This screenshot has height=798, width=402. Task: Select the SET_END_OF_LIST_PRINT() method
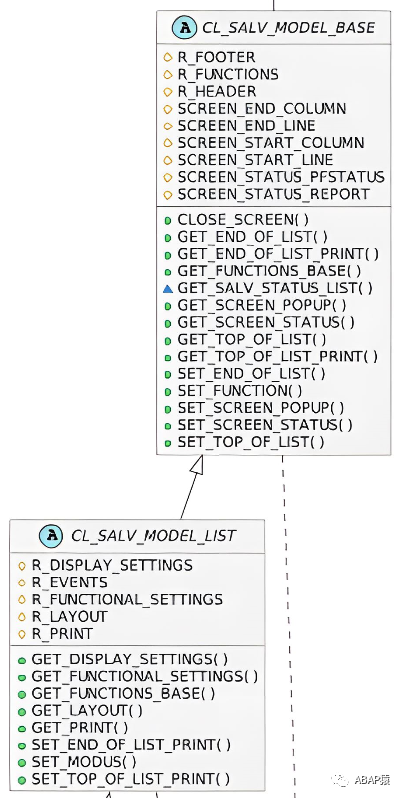coord(131,745)
